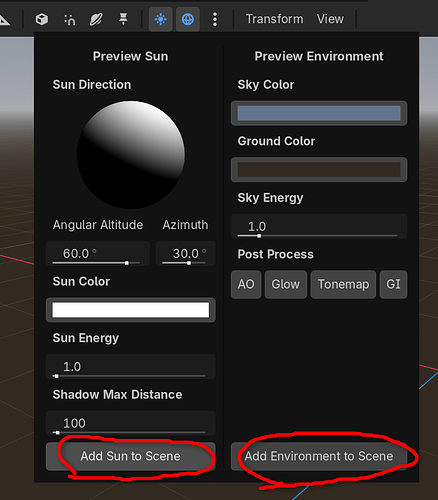Enable the Glow post process option
Screen dimensions: 438x500
286,284
